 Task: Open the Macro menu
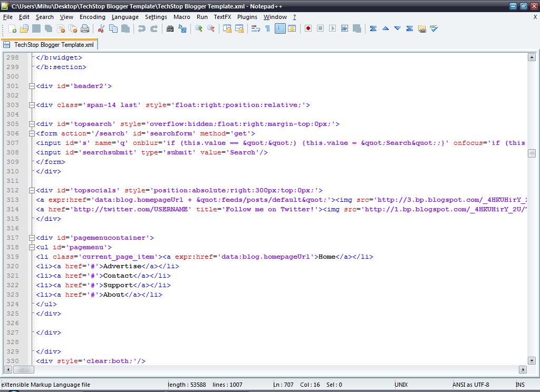tap(181, 17)
